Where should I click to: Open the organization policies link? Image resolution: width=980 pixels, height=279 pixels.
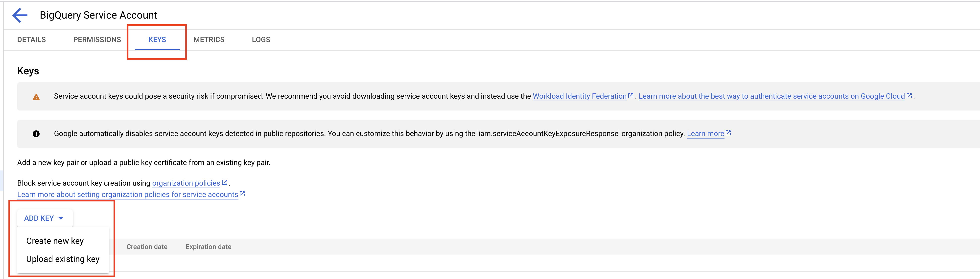(x=186, y=183)
